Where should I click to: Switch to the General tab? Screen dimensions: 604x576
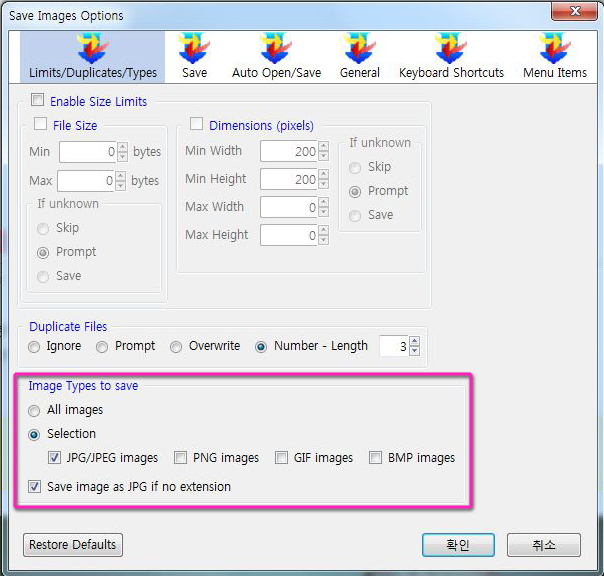(359, 57)
